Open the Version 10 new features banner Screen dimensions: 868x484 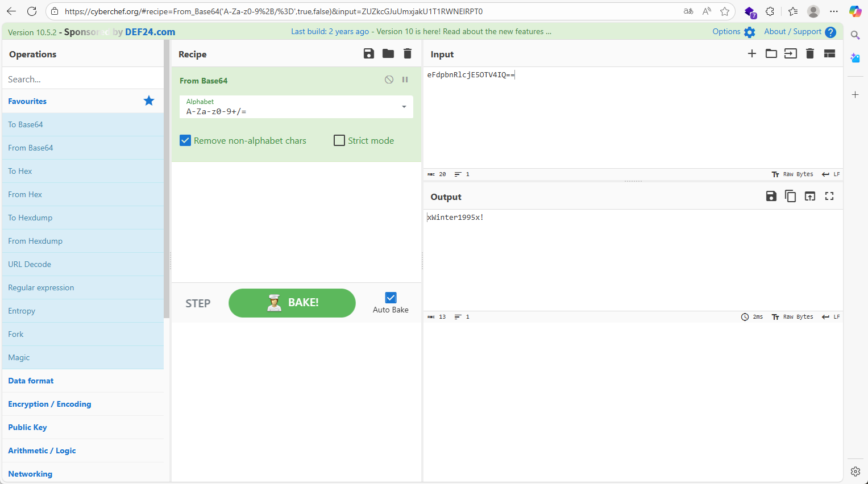pos(421,32)
